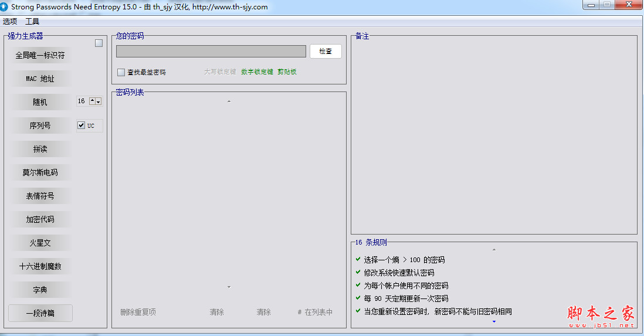Click checkmark icon beside 每 90 天 rule
This screenshot has width=644, height=336.
click(358, 298)
